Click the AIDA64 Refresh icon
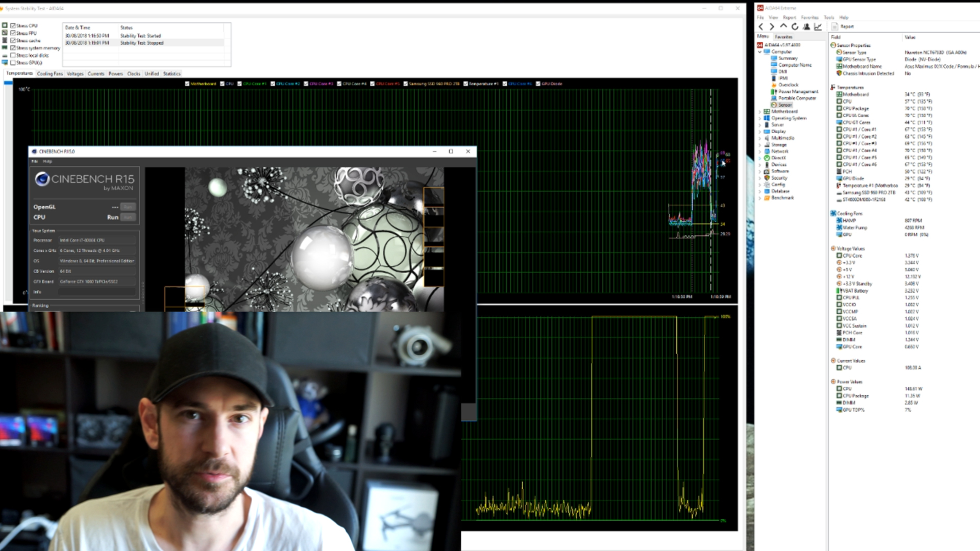This screenshot has width=980, height=551. click(x=795, y=27)
